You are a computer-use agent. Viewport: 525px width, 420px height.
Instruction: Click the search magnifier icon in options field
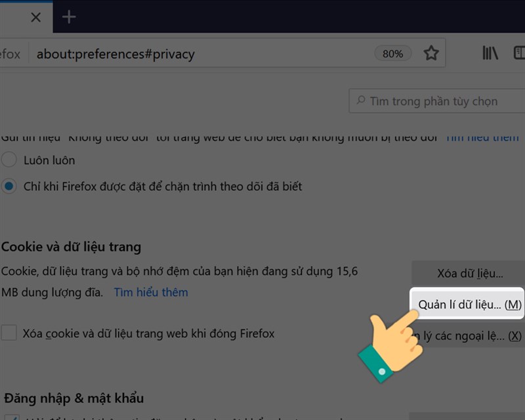(x=360, y=100)
